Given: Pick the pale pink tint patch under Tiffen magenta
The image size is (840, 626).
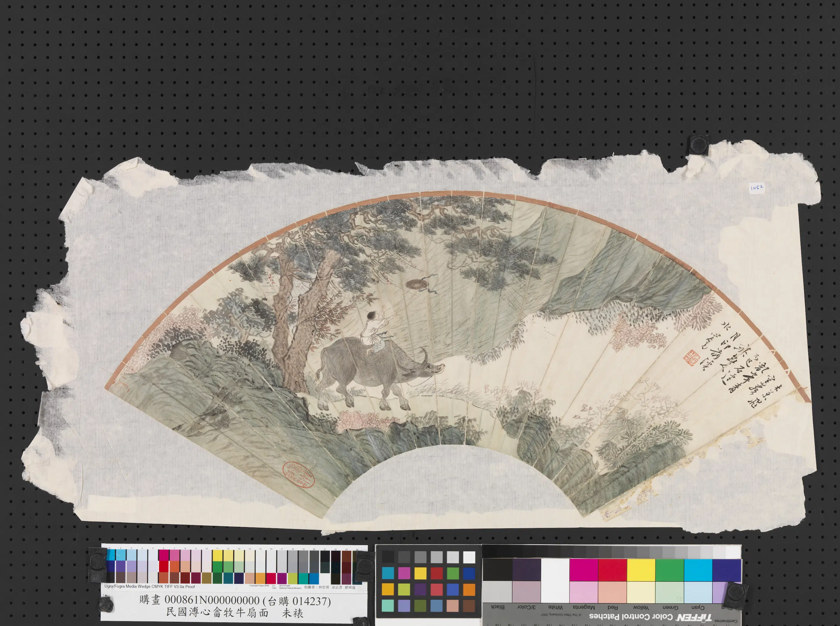Looking at the screenshot, I should click(584, 592).
